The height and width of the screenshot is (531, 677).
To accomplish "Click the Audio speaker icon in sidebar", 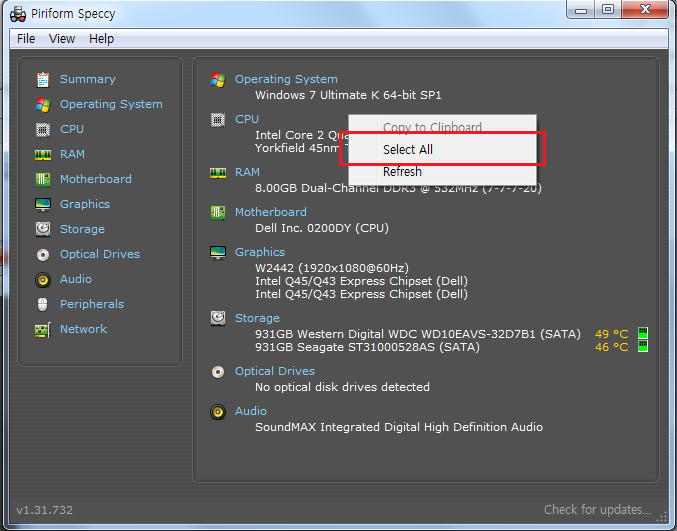I will pyautogui.click(x=43, y=280).
